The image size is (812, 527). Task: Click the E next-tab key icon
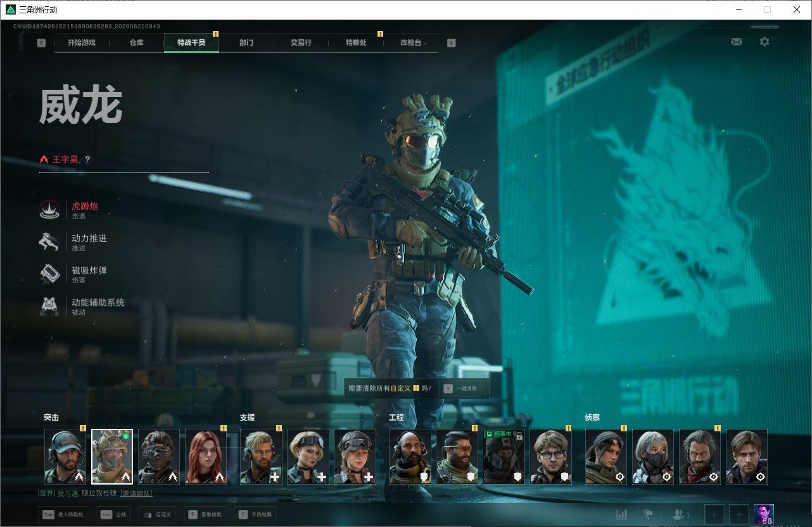[x=451, y=43]
